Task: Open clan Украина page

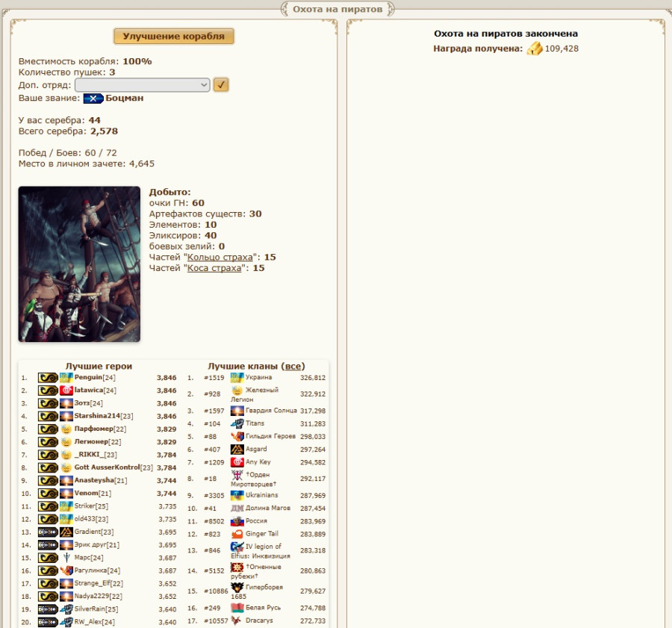Action: 258,377
